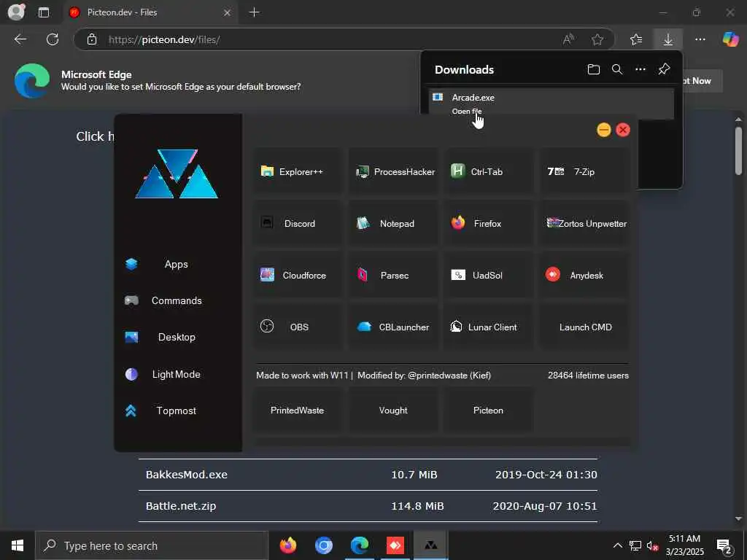Open more options in Downloads panel
Image resolution: width=747 pixels, height=560 pixels.
point(640,69)
